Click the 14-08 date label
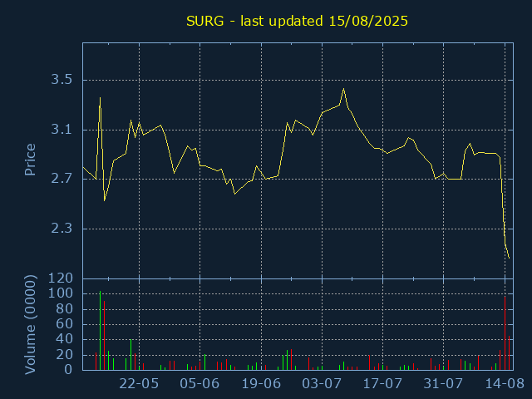Viewport: 532px width, 399px height. [x=505, y=384]
